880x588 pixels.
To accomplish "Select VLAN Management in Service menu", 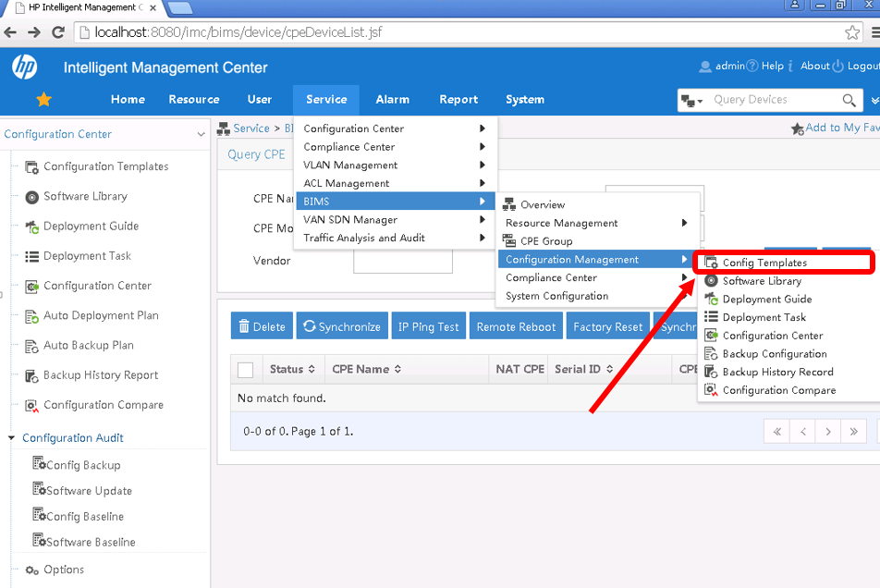I will coord(395,165).
